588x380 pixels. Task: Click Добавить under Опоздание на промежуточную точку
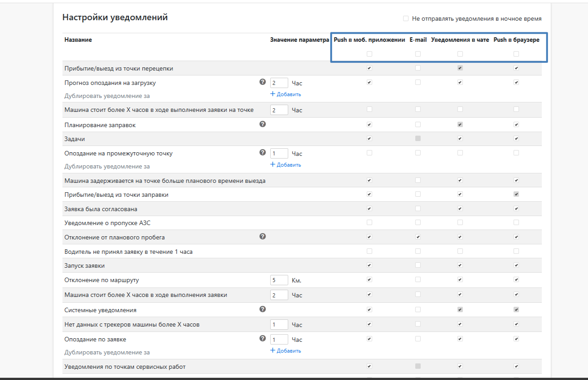pos(285,165)
